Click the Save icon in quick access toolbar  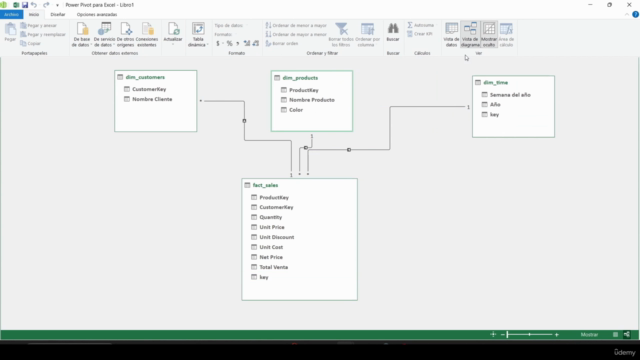[25, 5]
